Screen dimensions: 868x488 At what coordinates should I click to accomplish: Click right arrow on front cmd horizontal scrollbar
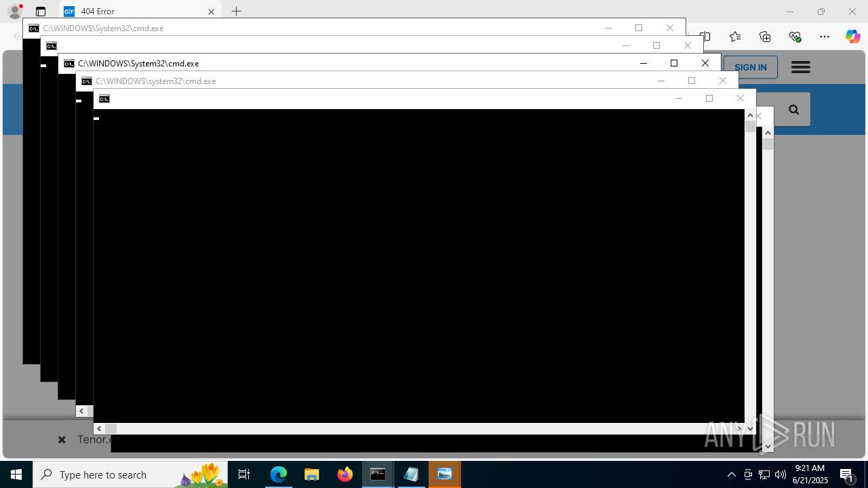(739, 428)
